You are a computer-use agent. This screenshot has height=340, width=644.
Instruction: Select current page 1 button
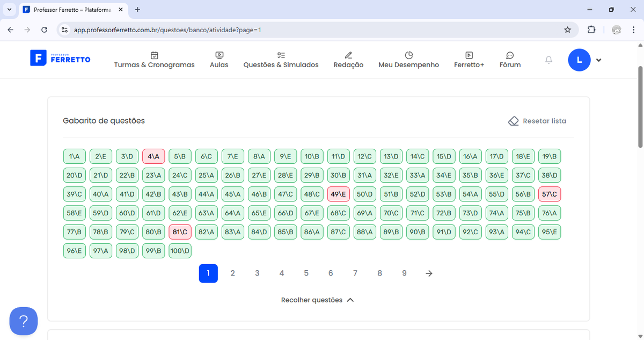pyautogui.click(x=208, y=273)
